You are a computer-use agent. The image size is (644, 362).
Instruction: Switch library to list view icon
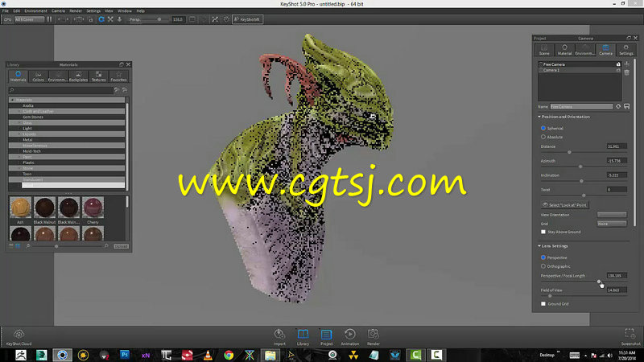(x=11, y=246)
